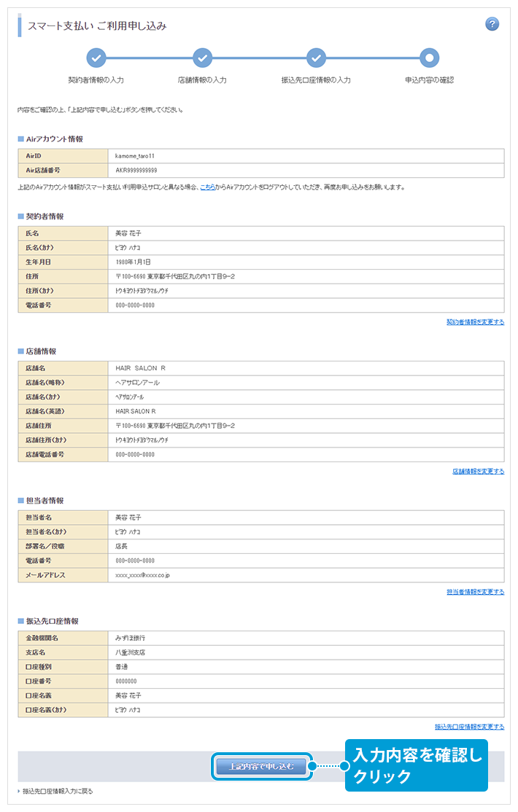Click the 部署名/役職 value 店長

tap(123, 546)
